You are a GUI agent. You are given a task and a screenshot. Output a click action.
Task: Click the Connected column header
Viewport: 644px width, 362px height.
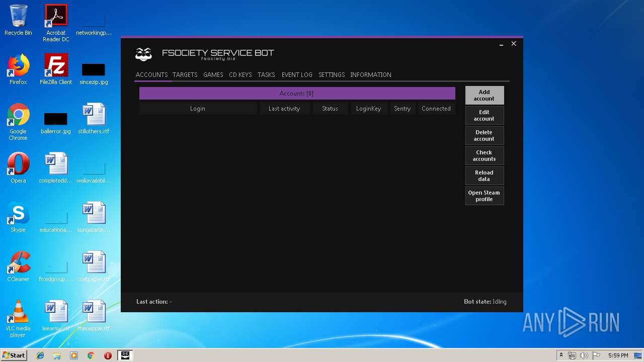click(436, 109)
